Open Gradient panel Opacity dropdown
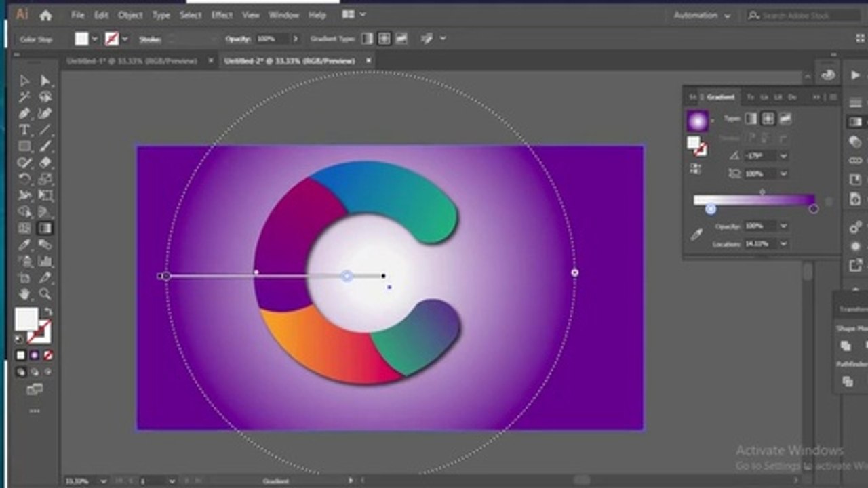This screenshot has width=868, height=488. pos(783,226)
